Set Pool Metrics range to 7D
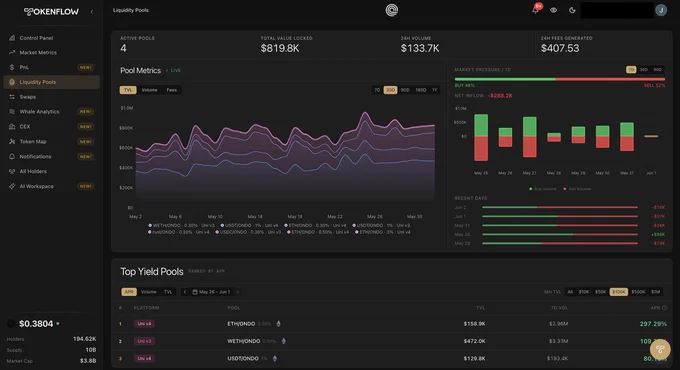 pos(377,90)
